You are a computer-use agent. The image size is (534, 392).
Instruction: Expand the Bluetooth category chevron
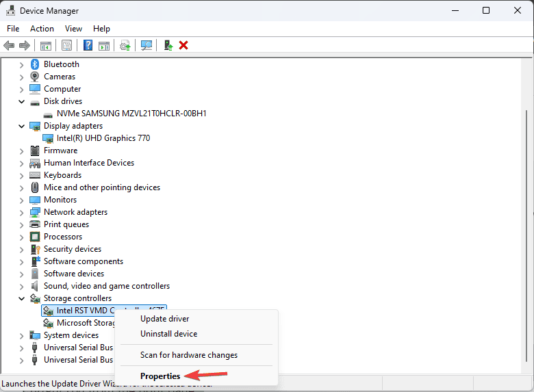click(21, 65)
